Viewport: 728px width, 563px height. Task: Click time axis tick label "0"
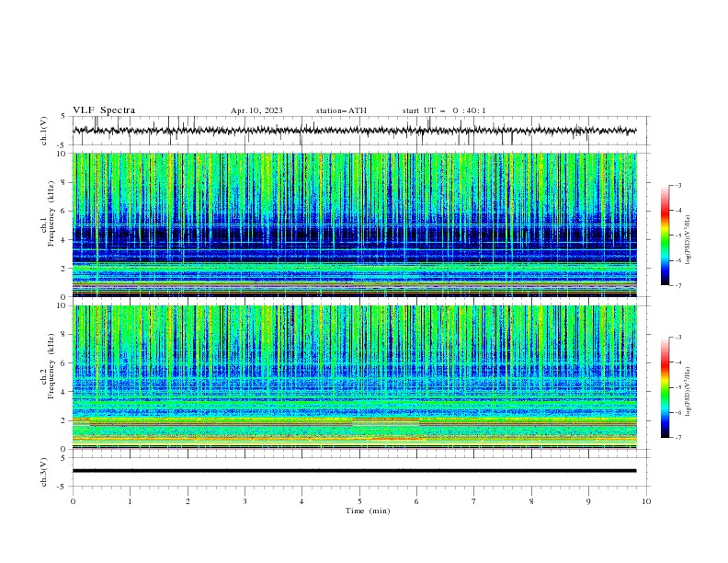click(x=73, y=501)
